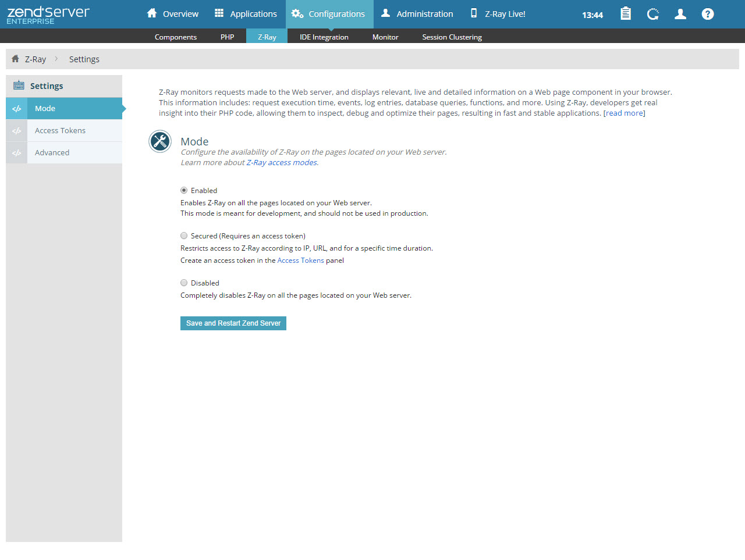This screenshot has width=745, height=560.
Task: Switch to the PHP sub-tab
Action: point(227,37)
